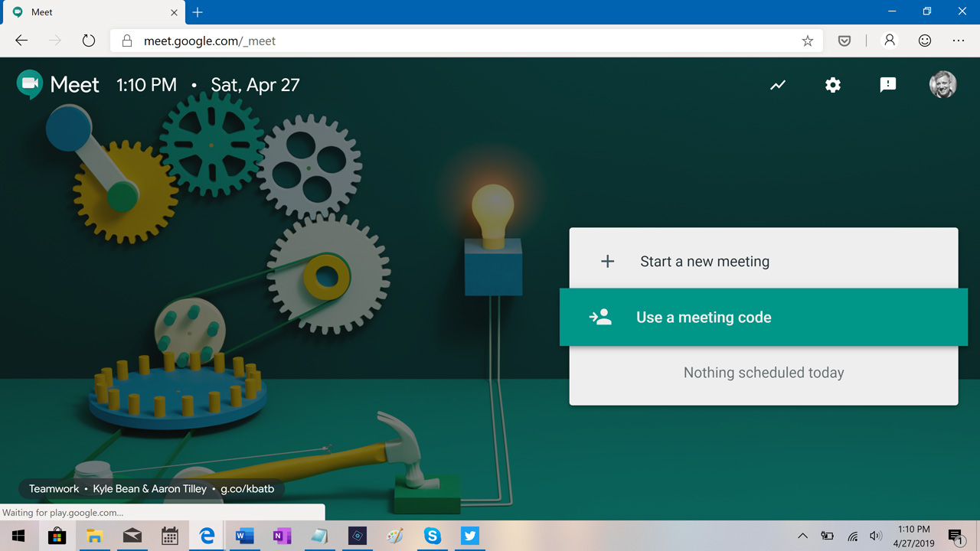980x551 pixels.
Task: Open the g.co/kbatb link
Action: [247, 488]
